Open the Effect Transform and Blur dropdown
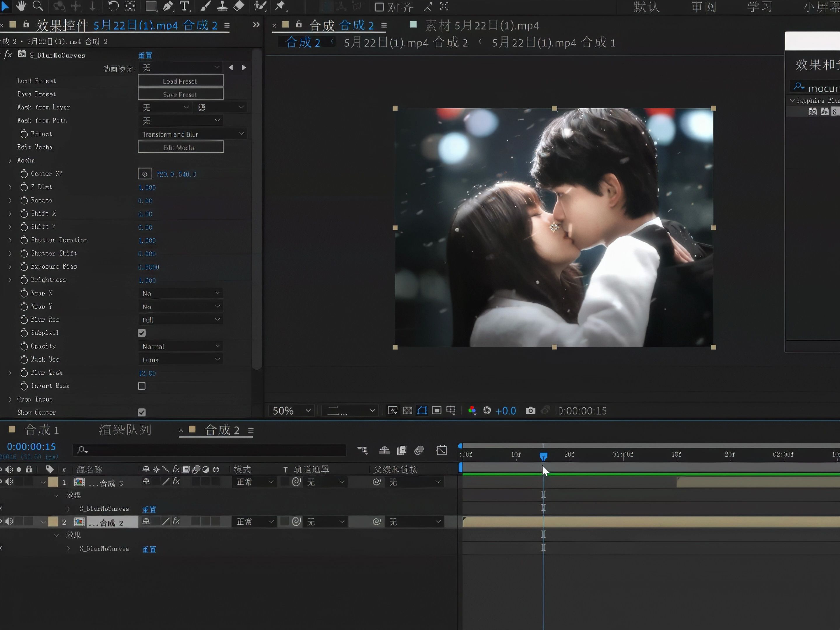The width and height of the screenshot is (840, 630). point(192,134)
